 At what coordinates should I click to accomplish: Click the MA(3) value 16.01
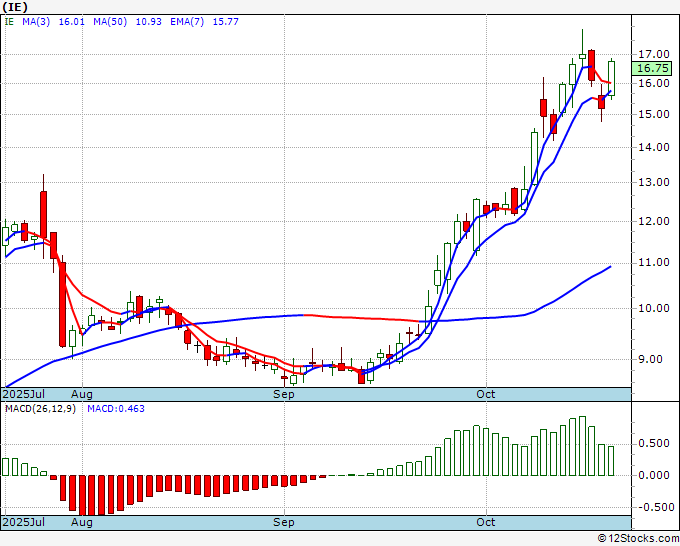tap(72, 22)
